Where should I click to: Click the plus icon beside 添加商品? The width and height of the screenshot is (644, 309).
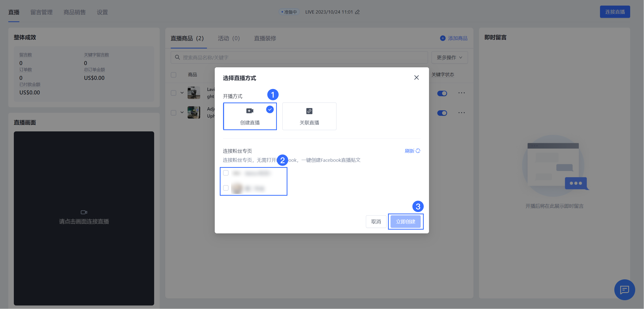(x=443, y=38)
